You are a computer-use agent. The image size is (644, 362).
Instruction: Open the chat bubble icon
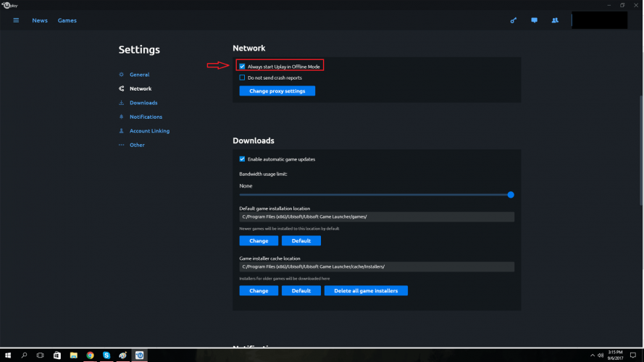click(534, 20)
